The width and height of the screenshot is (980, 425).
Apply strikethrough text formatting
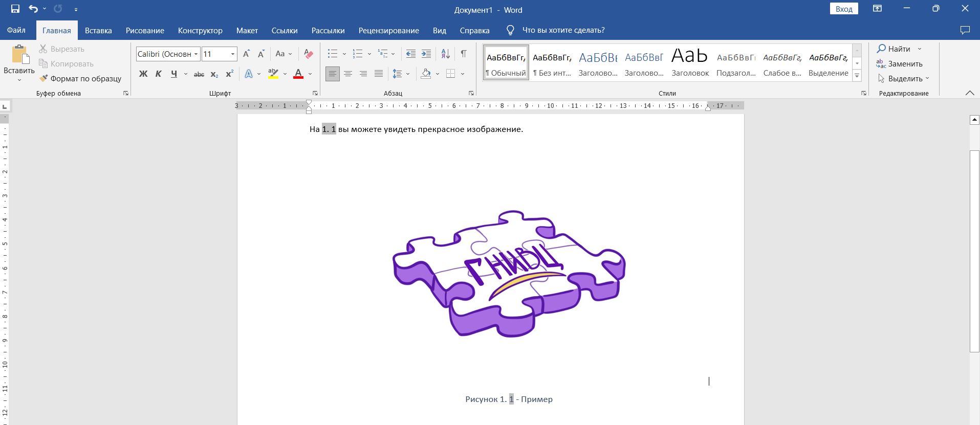[x=199, y=74]
